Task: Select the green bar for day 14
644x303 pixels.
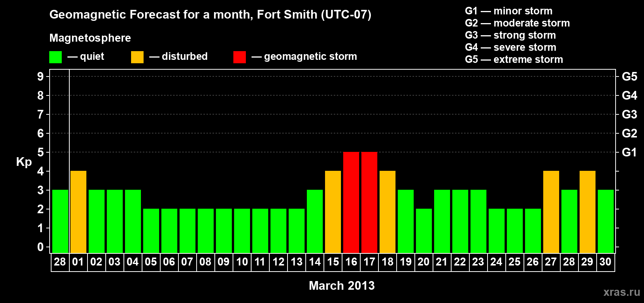Action: (315, 221)
